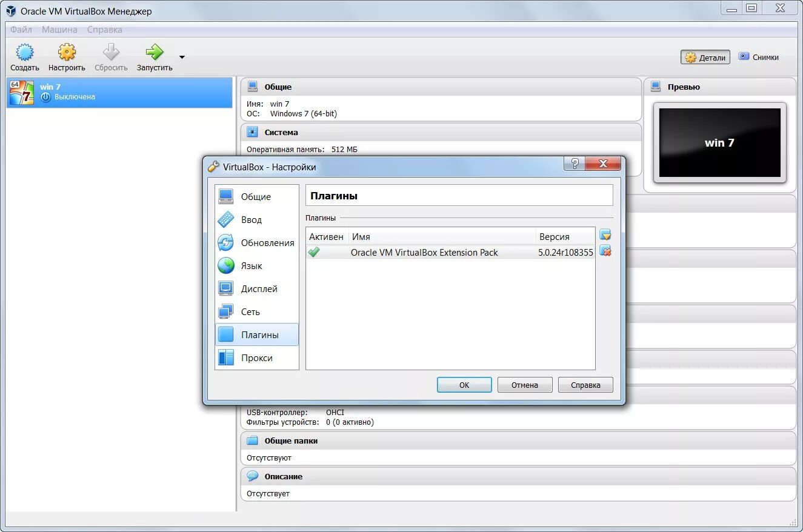This screenshot has width=803, height=532.
Task: Click the keyboard icon beside Ввод
Action: pyautogui.click(x=226, y=219)
